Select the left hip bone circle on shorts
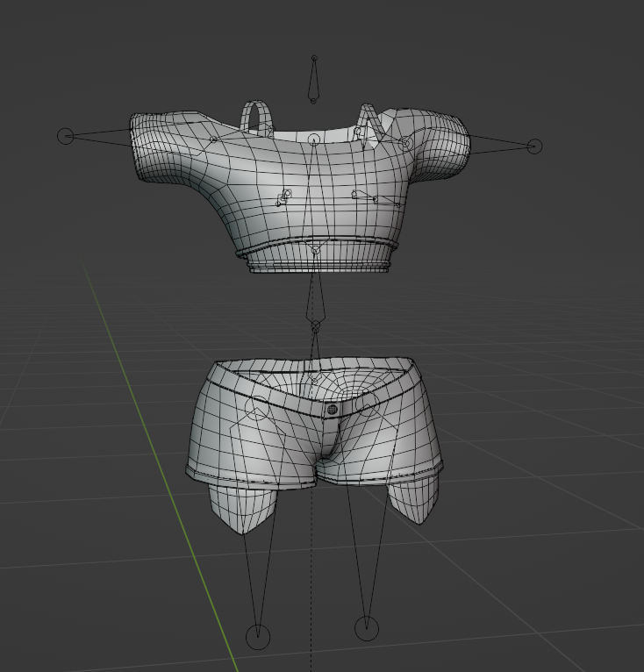Image resolution: width=644 pixels, height=672 pixels. [257, 408]
